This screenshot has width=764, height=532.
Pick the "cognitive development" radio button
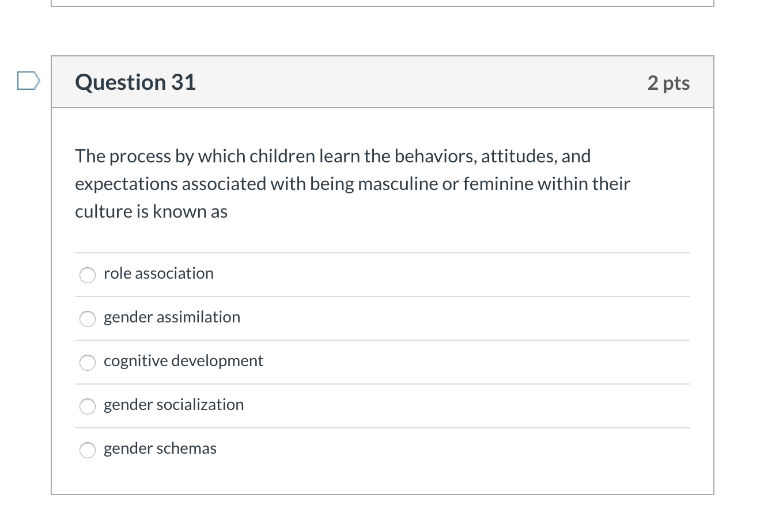pos(88,363)
